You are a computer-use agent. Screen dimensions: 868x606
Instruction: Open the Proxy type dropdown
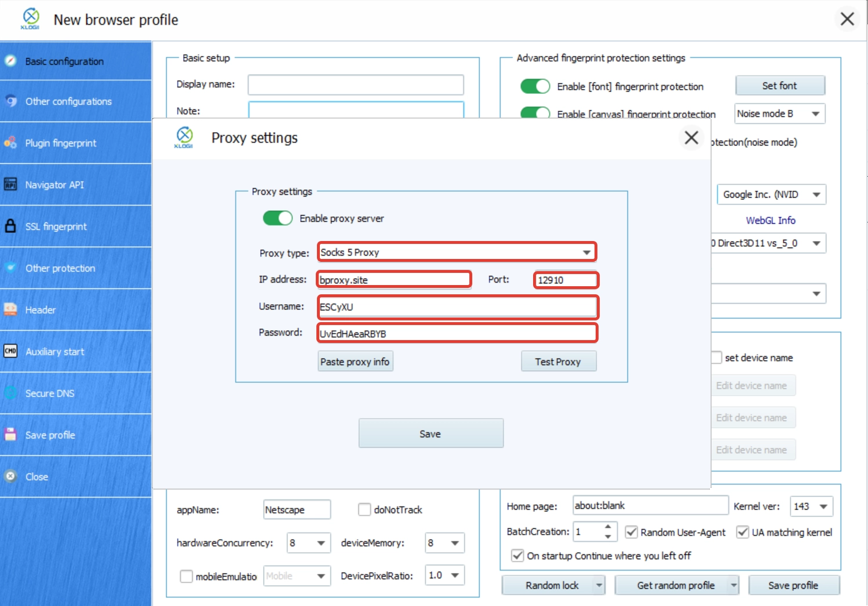586,253
